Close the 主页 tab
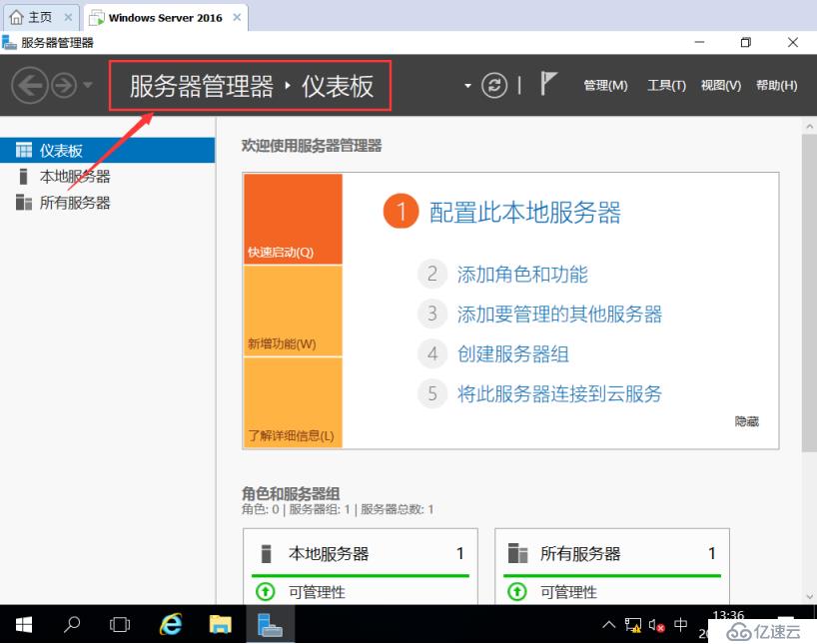The width and height of the screenshot is (817, 644). click(68, 18)
